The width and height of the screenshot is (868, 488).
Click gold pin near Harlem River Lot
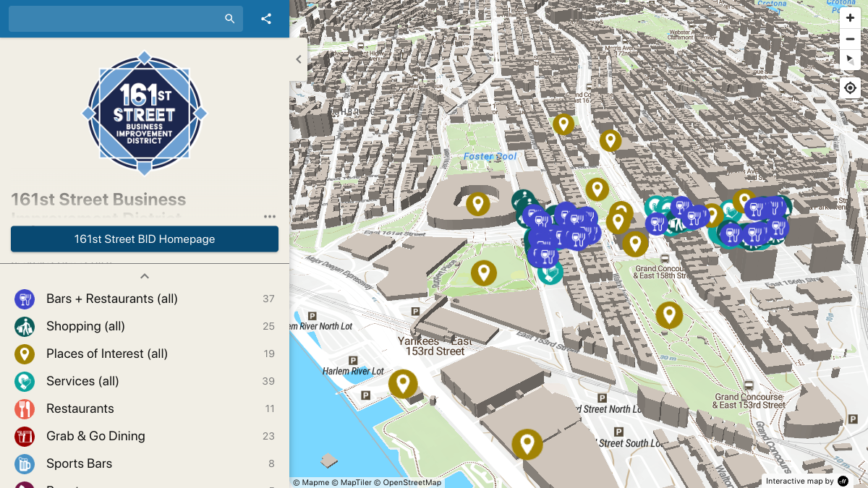[403, 384]
